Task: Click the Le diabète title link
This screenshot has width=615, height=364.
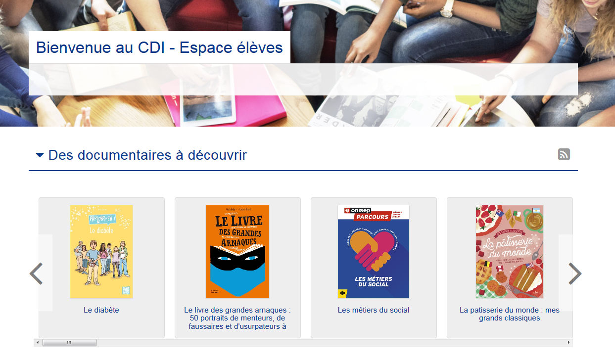Action: click(x=101, y=310)
